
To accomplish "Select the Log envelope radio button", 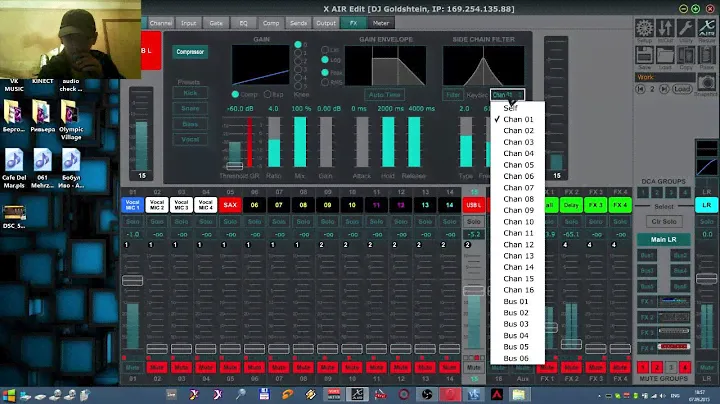I will point(325,60).
